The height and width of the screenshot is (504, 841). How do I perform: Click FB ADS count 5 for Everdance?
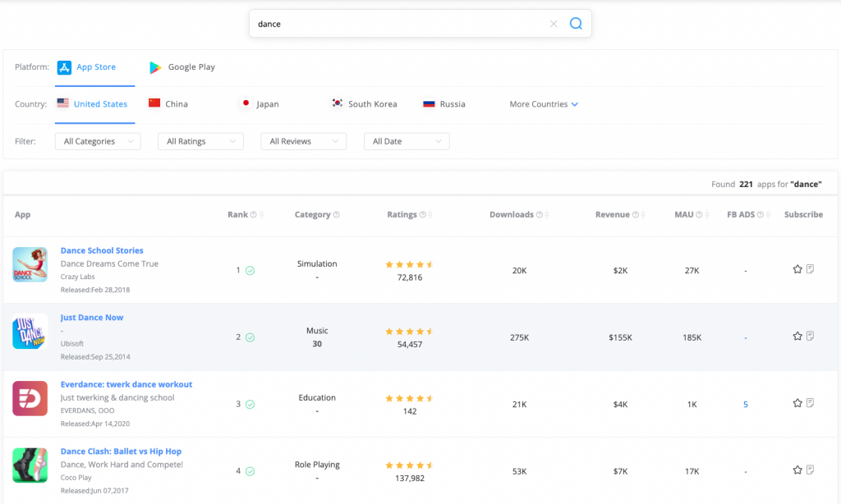pos(746,405)
